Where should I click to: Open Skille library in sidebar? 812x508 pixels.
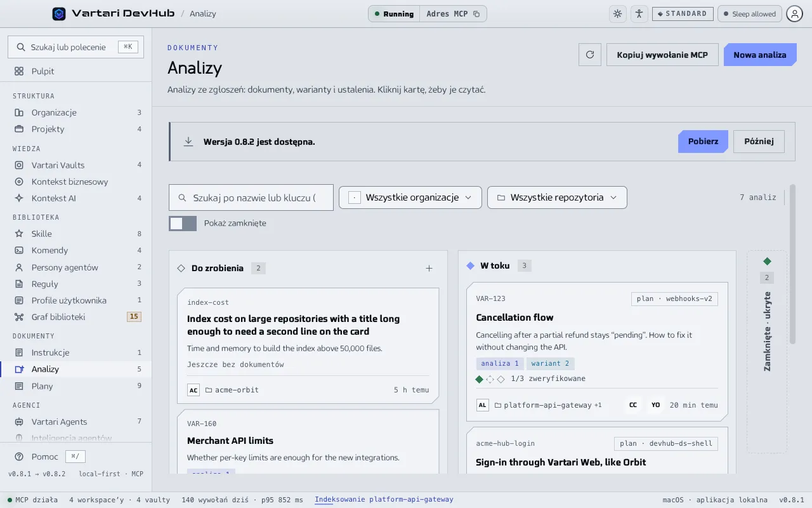(76, 234)
